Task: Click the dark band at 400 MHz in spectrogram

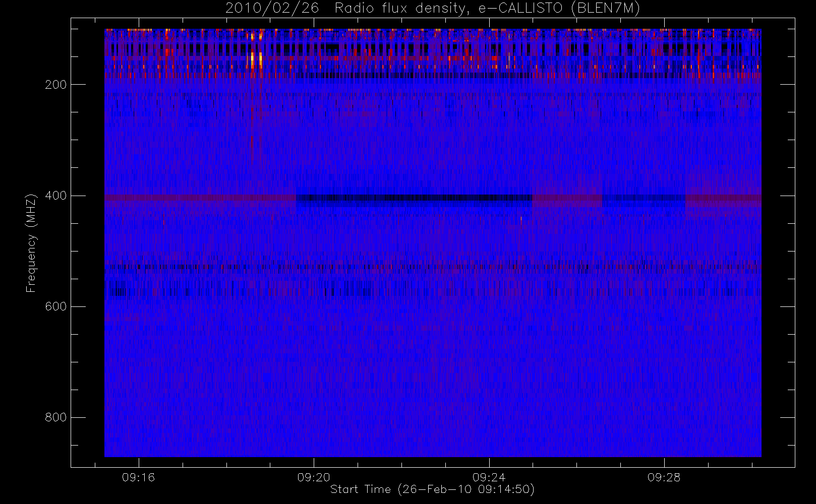Action: pyautogui.click(x=414, y=198)
